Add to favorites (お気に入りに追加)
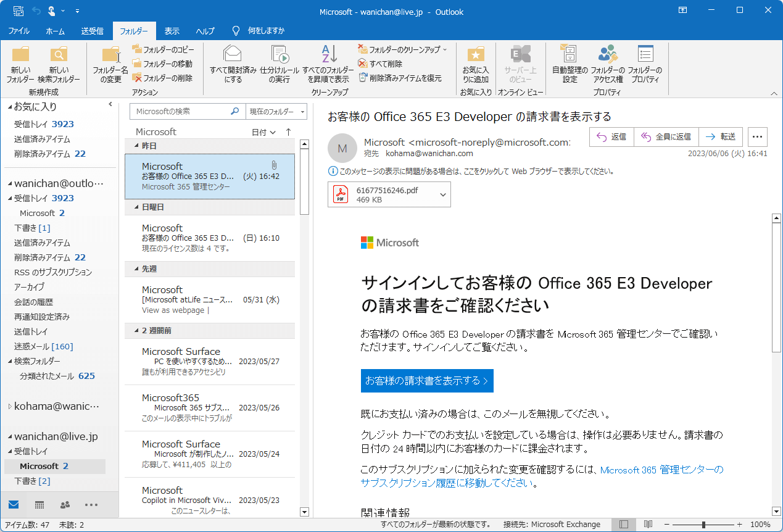The image size is (783, 532). (x=476, y=65)
